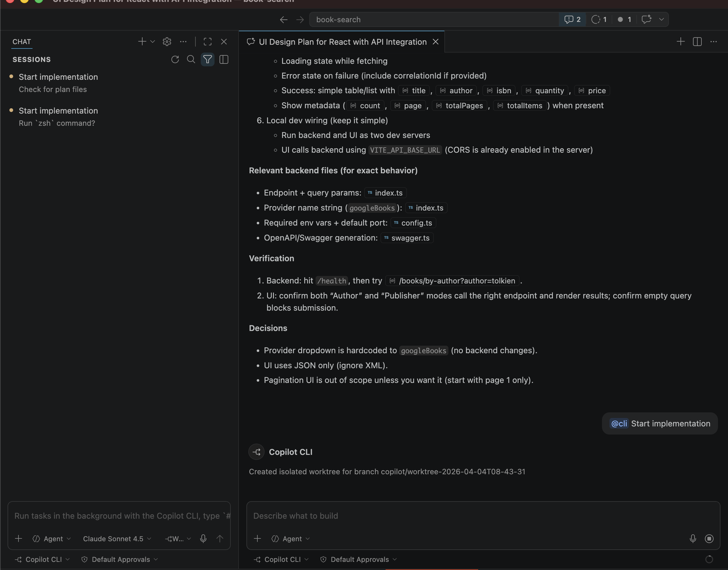Open the main chat Agent dropdown
Viewport: 728px width, 570px height.
coord(291,539)
